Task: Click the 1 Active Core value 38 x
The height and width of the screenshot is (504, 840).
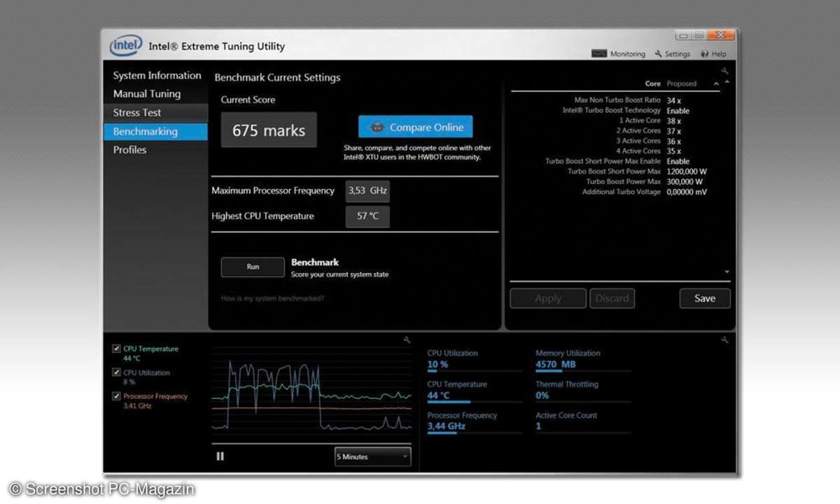Action: click(674, 121)
